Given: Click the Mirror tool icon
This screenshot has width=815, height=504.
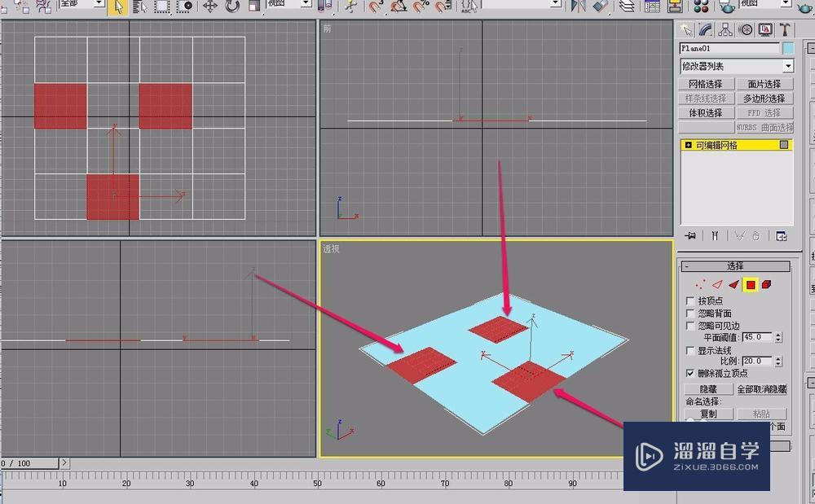Looking at the screenshot, I should coord(578,7).
